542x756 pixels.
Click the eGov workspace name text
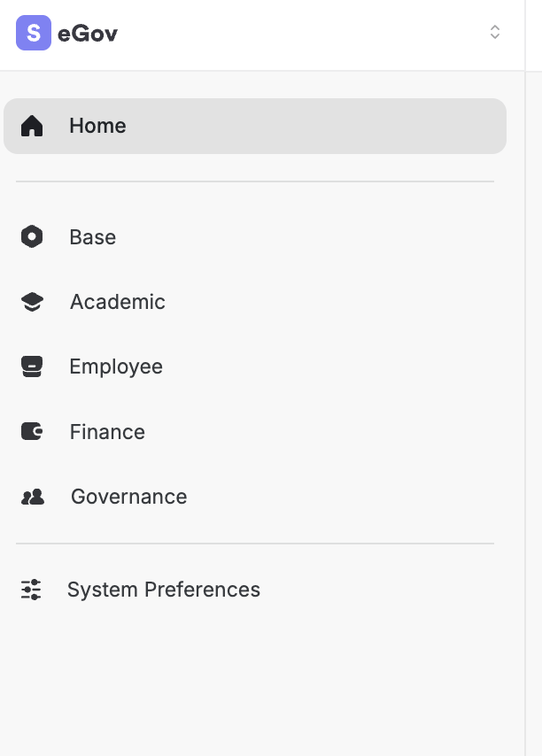coord(88,35)
